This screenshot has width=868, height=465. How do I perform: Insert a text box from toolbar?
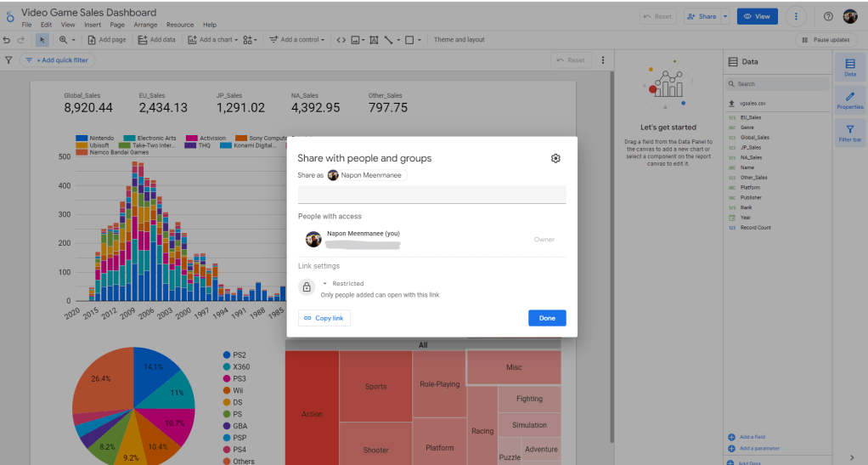click(374, 40)
